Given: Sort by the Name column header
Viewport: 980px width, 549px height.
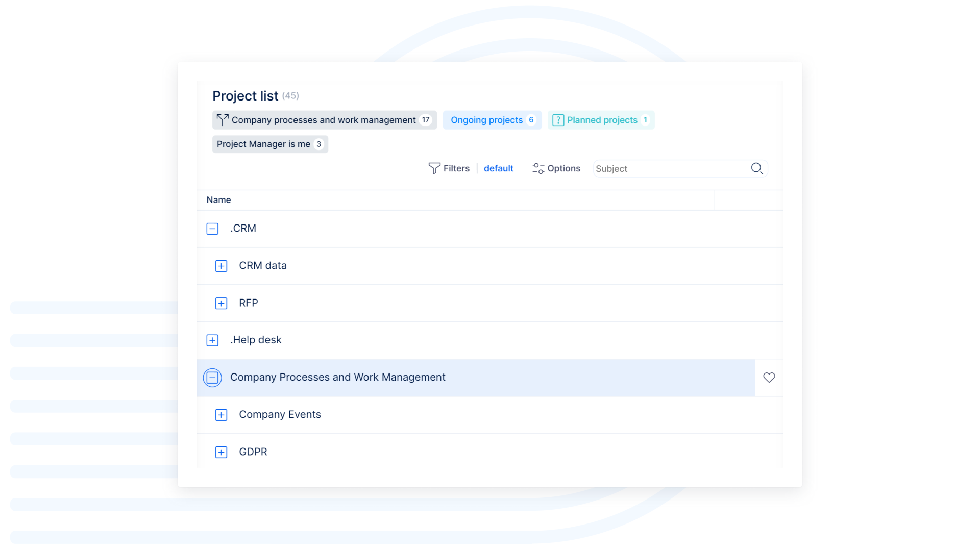Looking at the screenshot, I should pyautogui.click(x=218, y=200).
